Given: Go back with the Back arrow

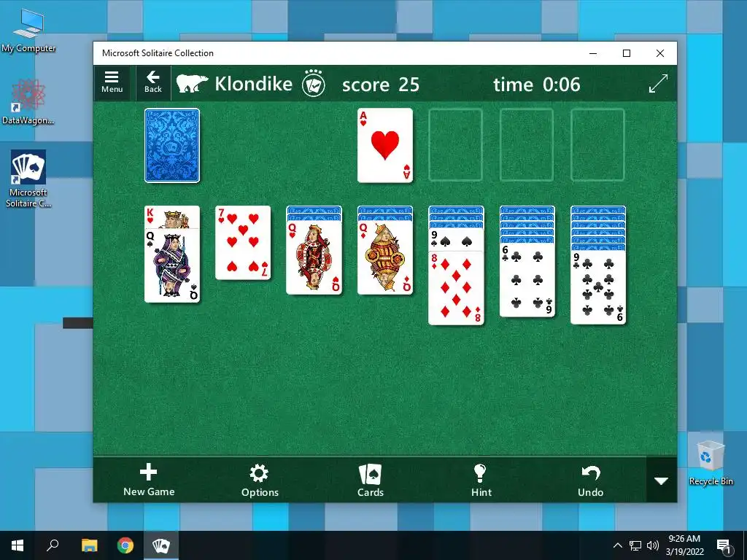Looking at the screenshot, I should tap(153, 83).
